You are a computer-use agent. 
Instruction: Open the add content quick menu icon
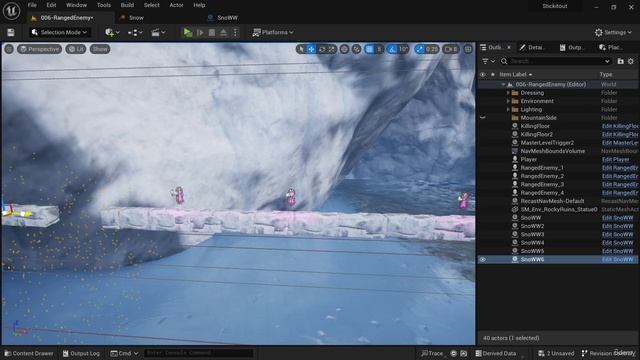(112, 32)
